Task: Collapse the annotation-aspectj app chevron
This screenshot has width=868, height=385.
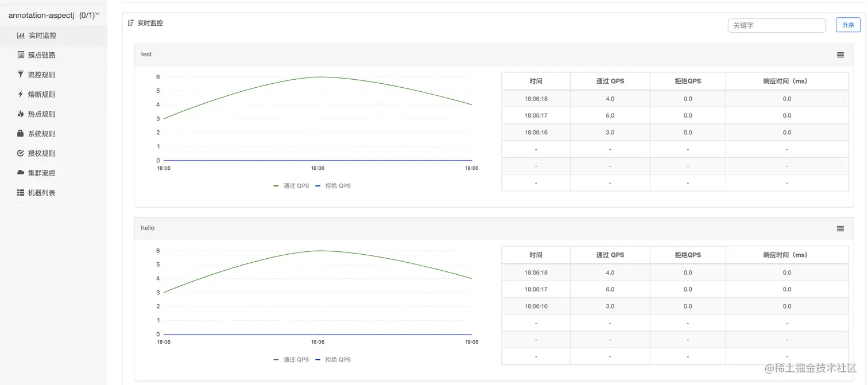Action: coord(98,14)
